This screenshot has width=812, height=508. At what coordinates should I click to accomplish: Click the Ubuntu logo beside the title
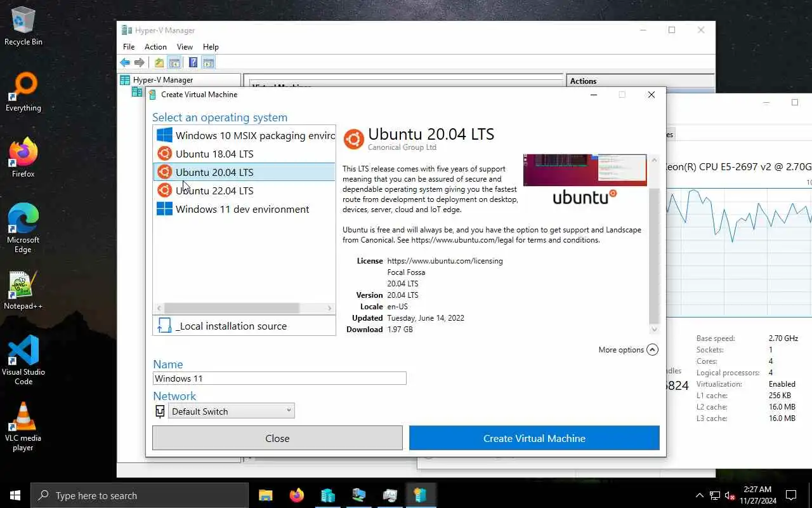tap(353, 139)
